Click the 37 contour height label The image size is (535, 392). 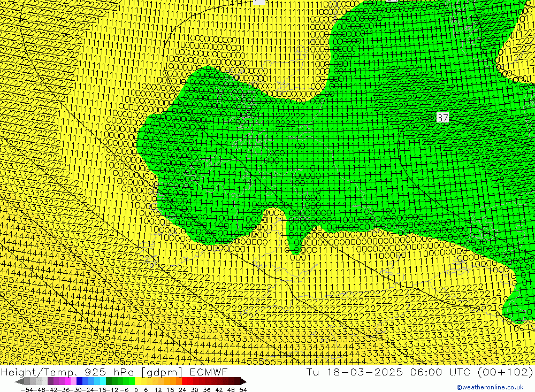tap(442, 118)
